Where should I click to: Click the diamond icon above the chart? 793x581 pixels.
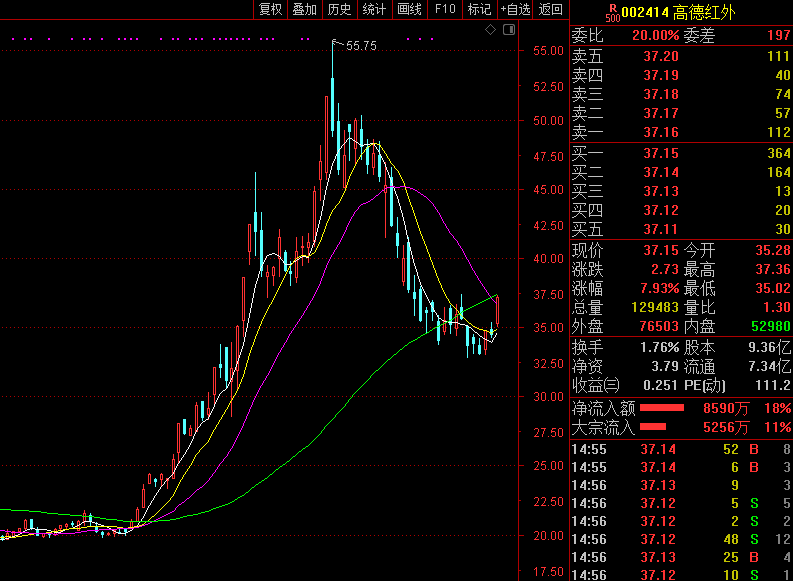(x=491, y=30)
